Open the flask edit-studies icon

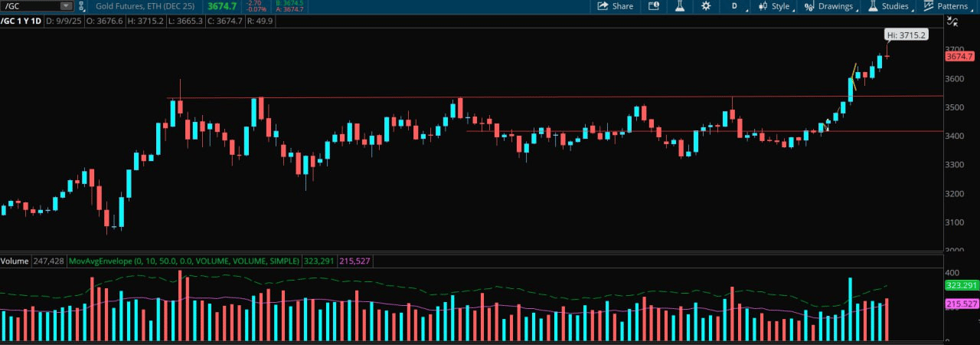click(679, 6)
